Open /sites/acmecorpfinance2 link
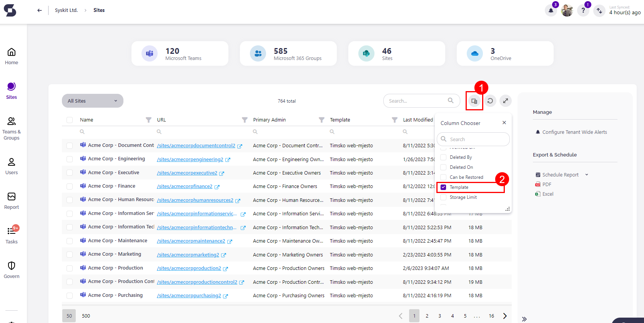Screen dimensions: 644x323 [x=185, y=186]
